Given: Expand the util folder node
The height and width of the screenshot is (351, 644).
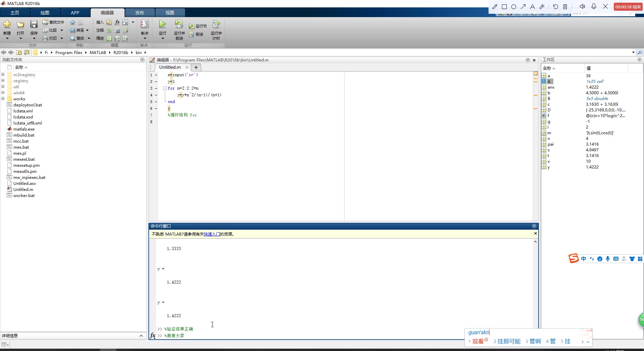Looking at the screenshot, I should pyautogui.click(x=3, y=87).
